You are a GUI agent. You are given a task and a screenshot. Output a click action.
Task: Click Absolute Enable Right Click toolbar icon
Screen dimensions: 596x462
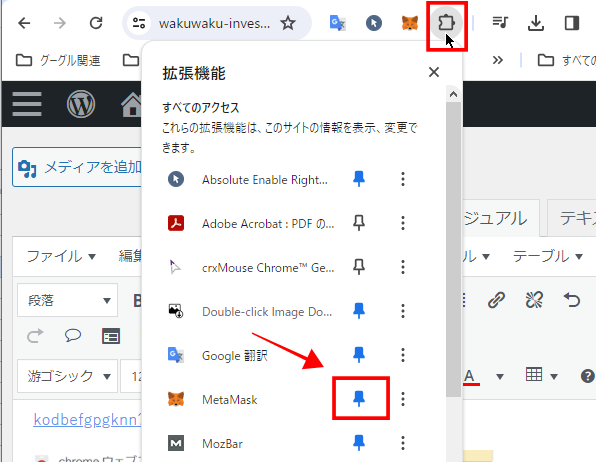[x=374, y=23]
